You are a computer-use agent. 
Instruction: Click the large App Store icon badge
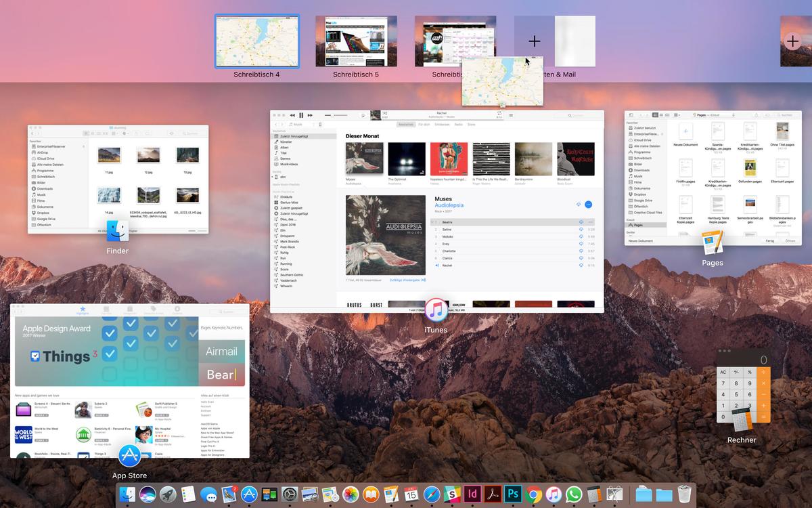click(129, 456)
